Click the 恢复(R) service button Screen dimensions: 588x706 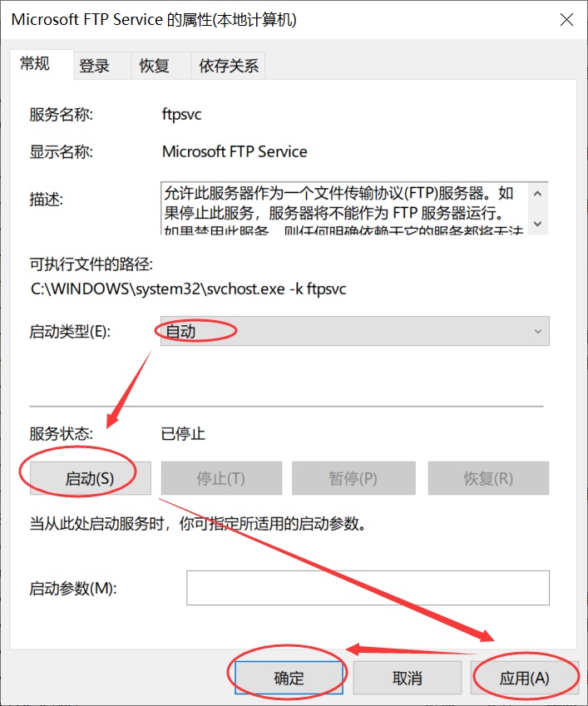[x=488, y=478]
